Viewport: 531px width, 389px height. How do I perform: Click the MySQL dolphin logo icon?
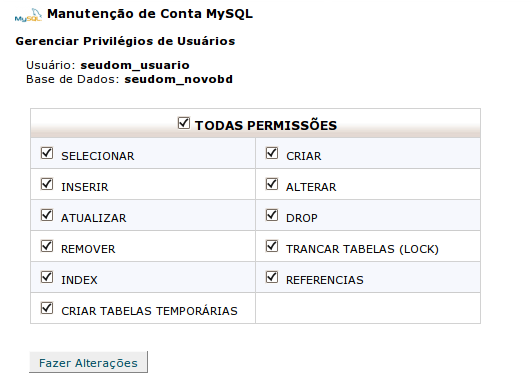[x=28, y=16]
